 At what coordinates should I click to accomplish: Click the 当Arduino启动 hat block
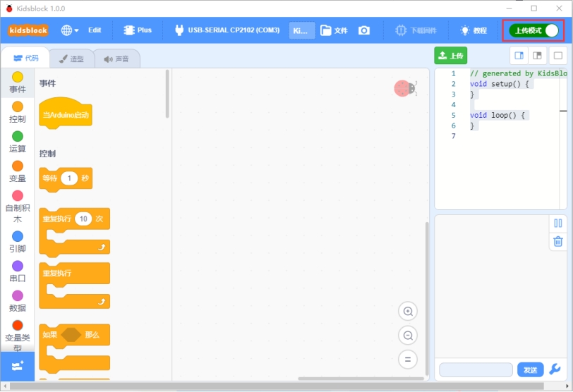(66, 115)
